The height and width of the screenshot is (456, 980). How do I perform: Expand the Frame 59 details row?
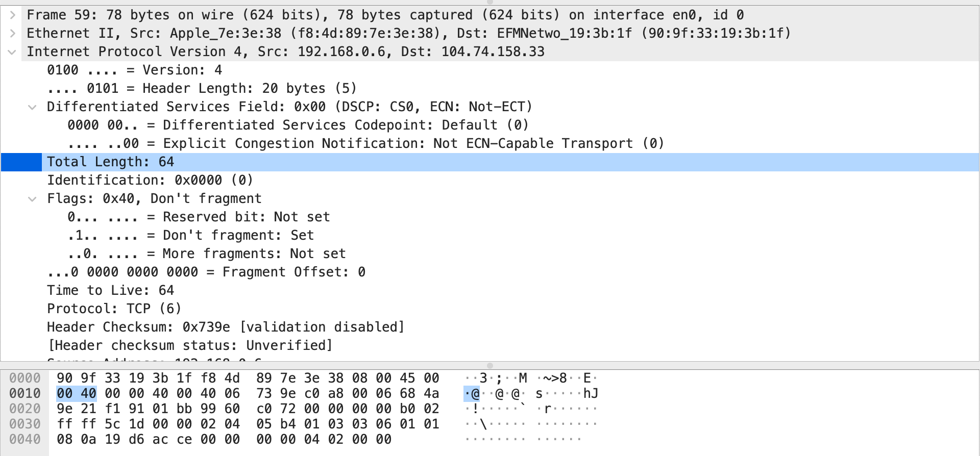click(x=12, y=15)
